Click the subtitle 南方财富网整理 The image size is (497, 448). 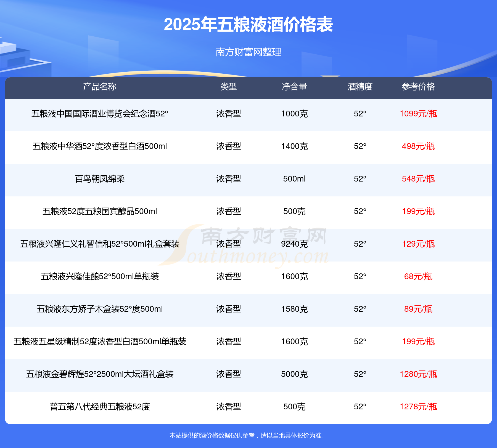248,52
